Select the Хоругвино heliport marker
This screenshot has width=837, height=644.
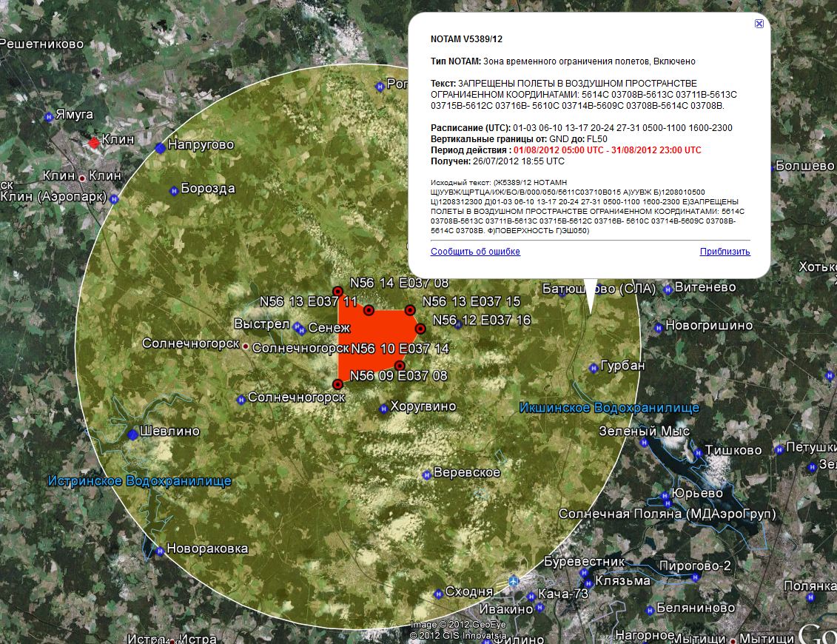383,408
